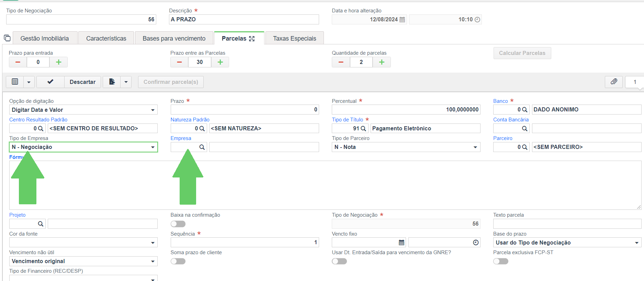Open Conta Bancária search icon
Image resolution: width=644 pixels, height=281 pixels.
[524, 128]
